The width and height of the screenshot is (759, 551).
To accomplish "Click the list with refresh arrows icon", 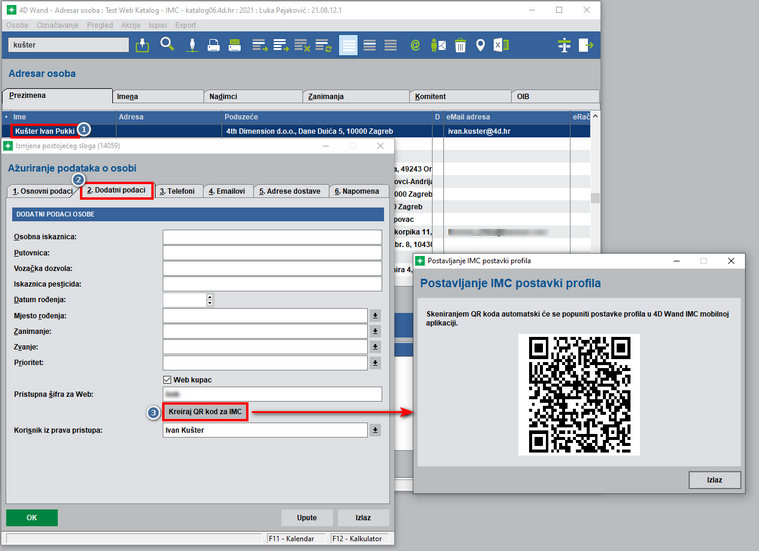I will [x=323, y=46].
